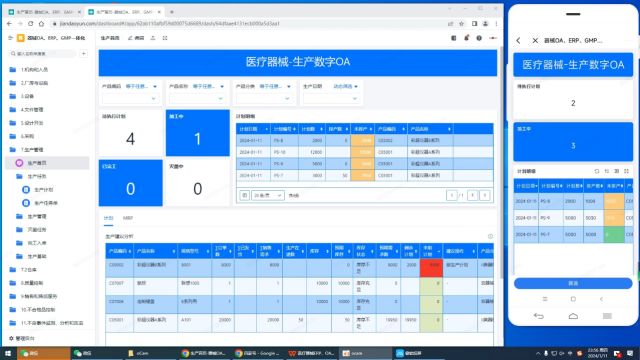Switch to the MRP tab
The image size is (640, 360).
point(128,218)
